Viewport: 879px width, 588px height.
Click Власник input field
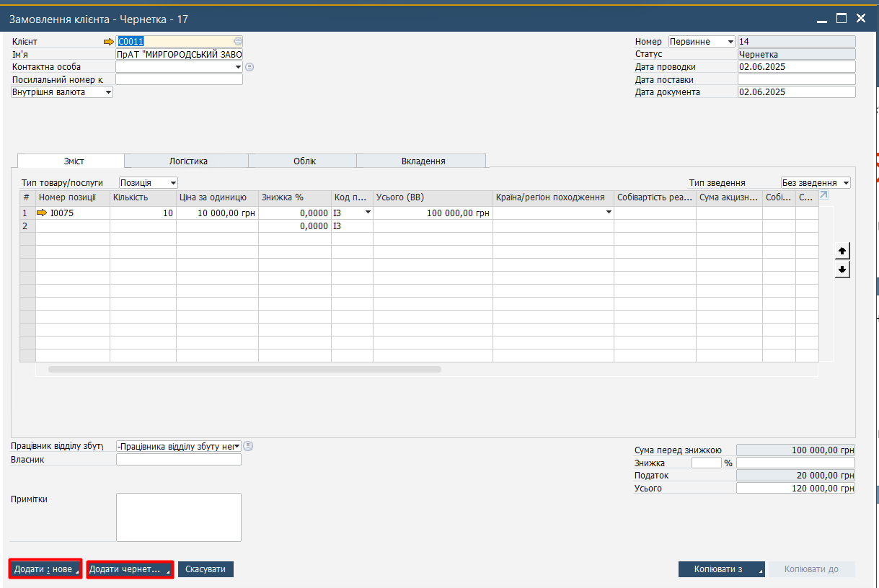[x=179, y=460]
